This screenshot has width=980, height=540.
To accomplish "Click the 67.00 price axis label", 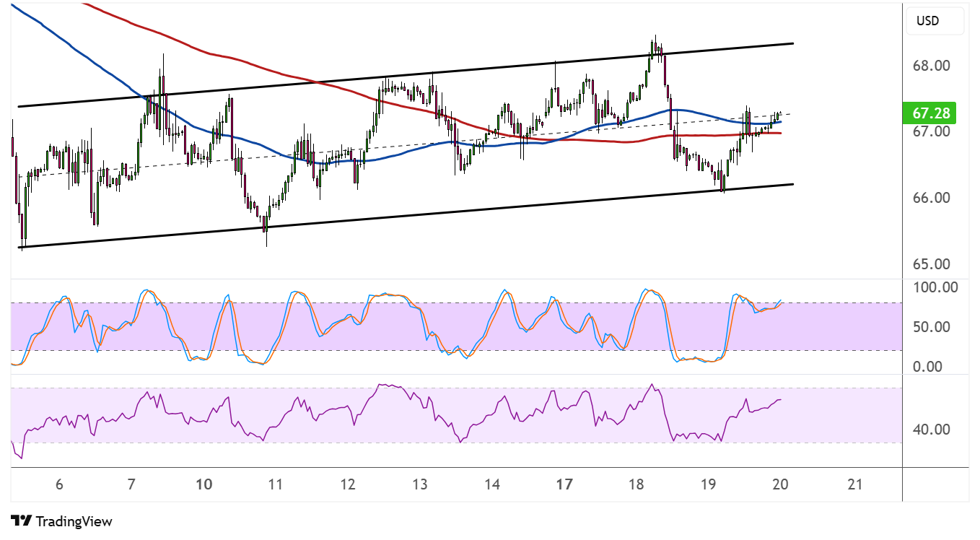I will click(x=931, y=131).
